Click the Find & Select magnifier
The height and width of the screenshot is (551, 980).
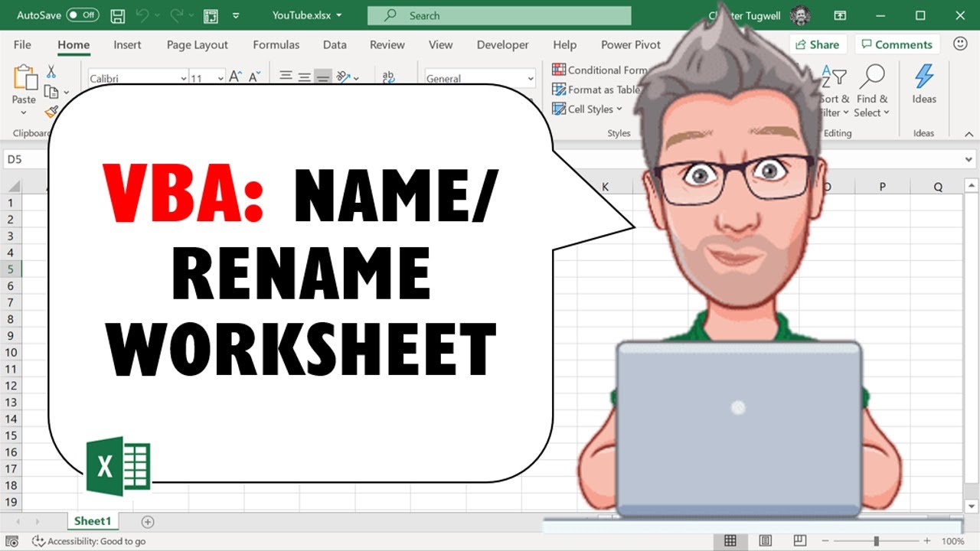coord(872,77)
